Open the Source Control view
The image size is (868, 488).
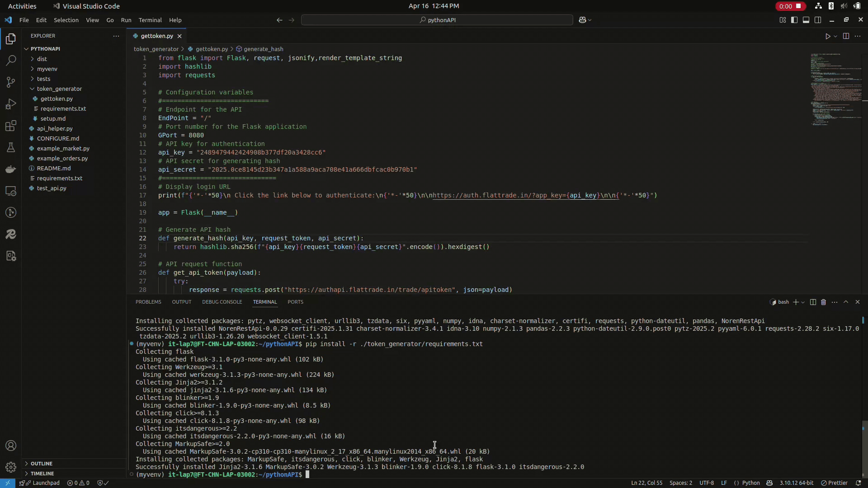11,82
